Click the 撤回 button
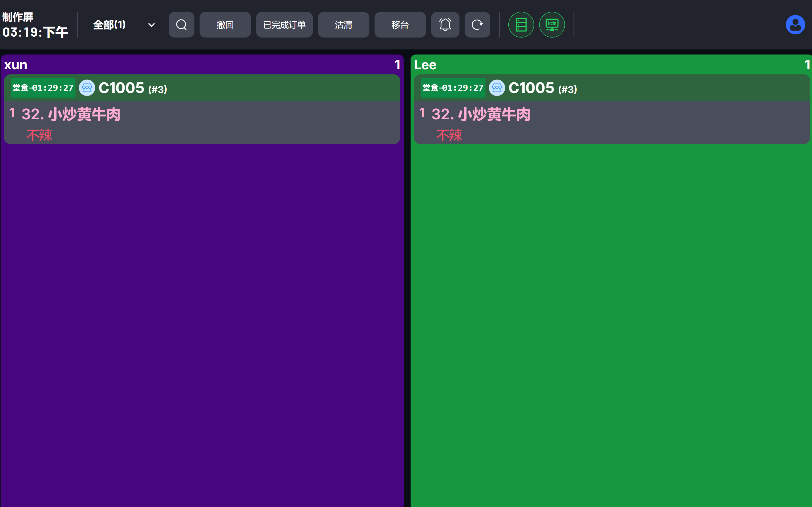The image size is (812, 507). 225,25
